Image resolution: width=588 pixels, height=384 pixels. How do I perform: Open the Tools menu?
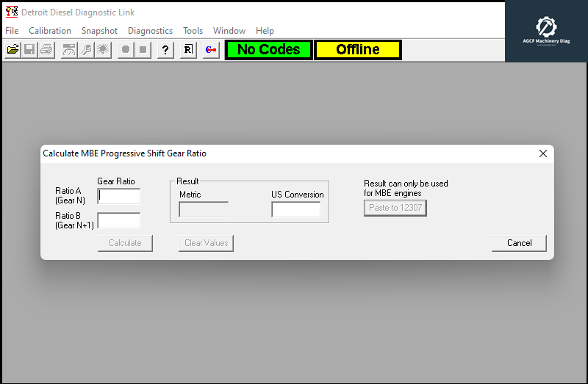(193, 31)
